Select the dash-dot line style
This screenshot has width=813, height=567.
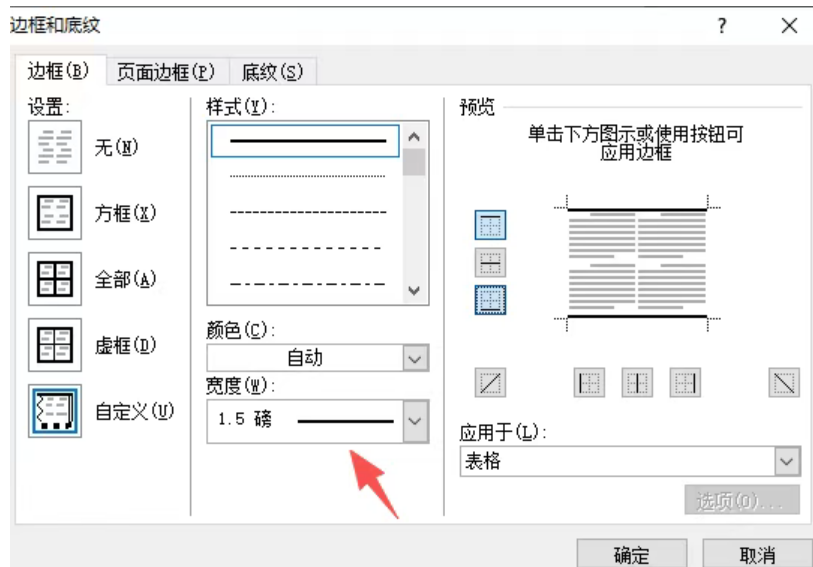coord(307,284)
